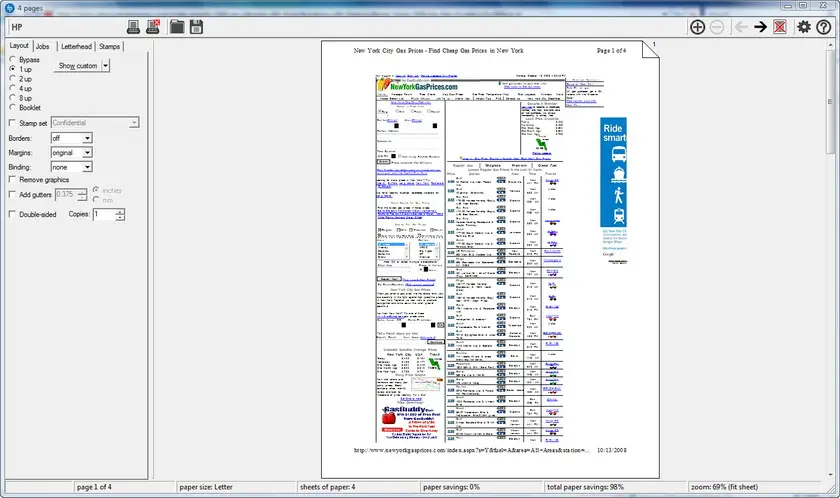The width and height of the screenshot is (840, 498).
Task: Click the folded page corner numbered 1
Action: tap(651, 49)
